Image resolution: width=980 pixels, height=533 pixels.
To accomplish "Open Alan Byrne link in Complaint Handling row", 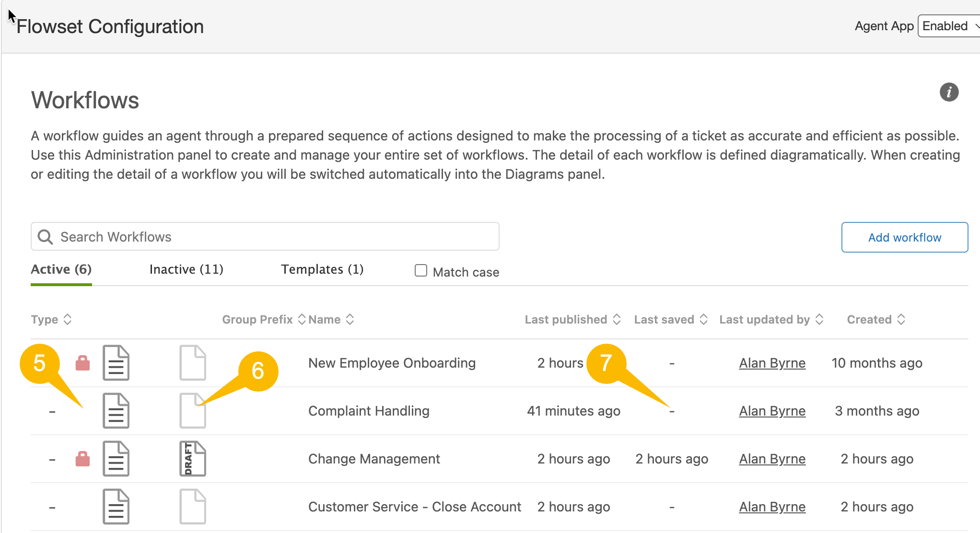I will [772, 411].
